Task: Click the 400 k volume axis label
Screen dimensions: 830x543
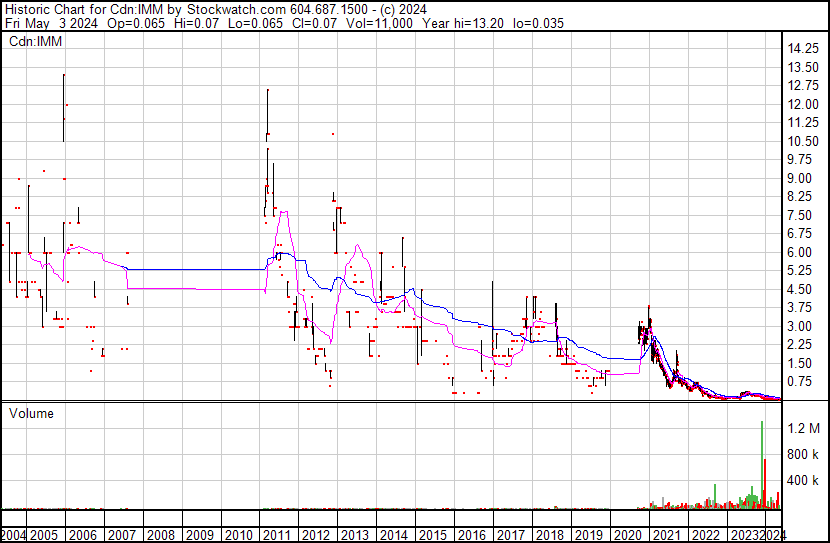Action: click(804, 481)
